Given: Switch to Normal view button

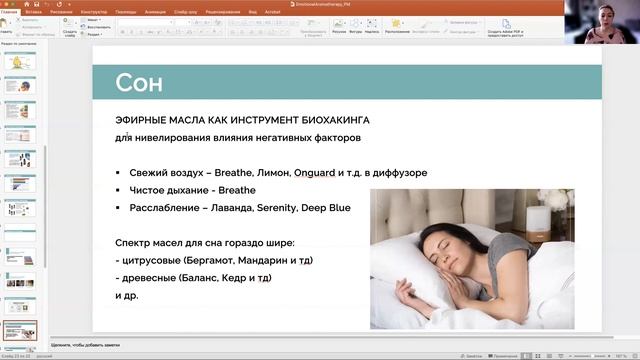Looking at the screenshot, I should [x=527, y=356].
